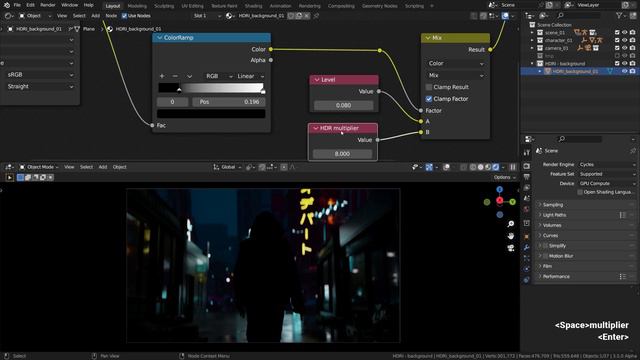640x360 pixels.
Task: Open the Output properties printer tab
Action: coord(527,177)
